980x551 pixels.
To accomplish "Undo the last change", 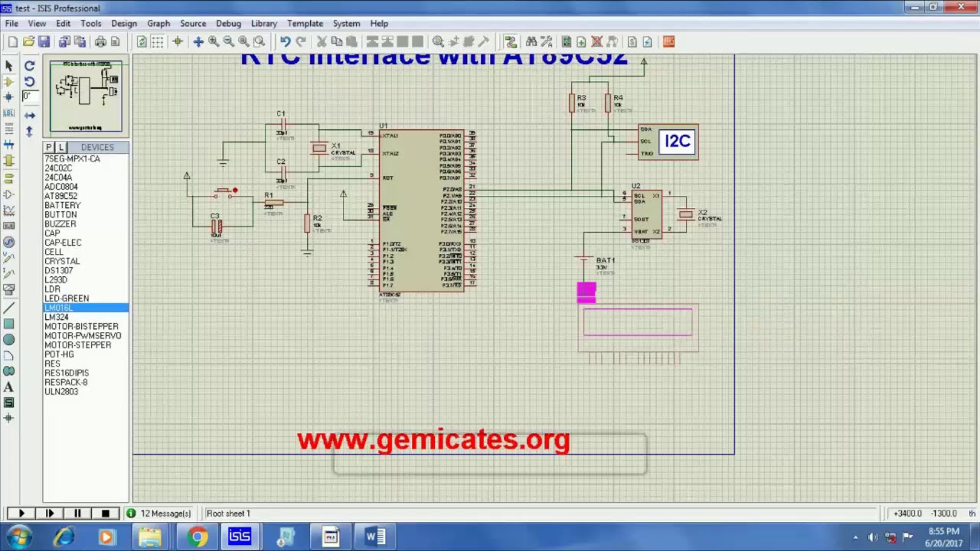I will (285, 41).
